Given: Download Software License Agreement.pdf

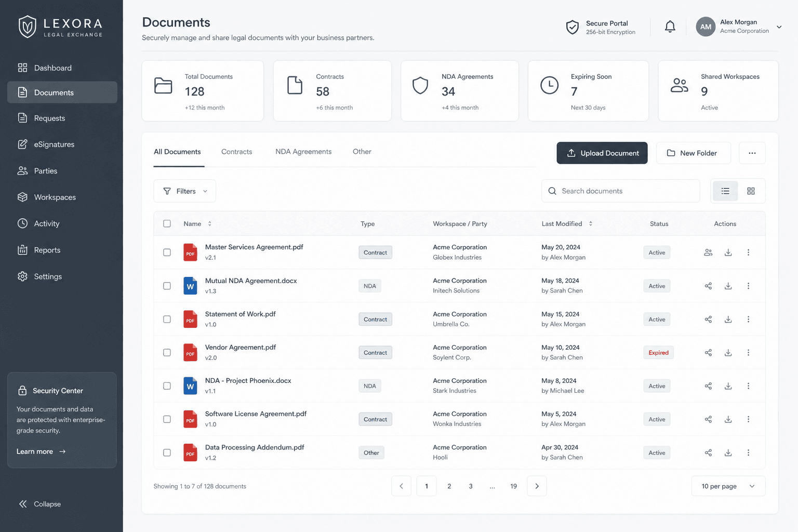Looking at the screenshot, I should click(728, 419).
